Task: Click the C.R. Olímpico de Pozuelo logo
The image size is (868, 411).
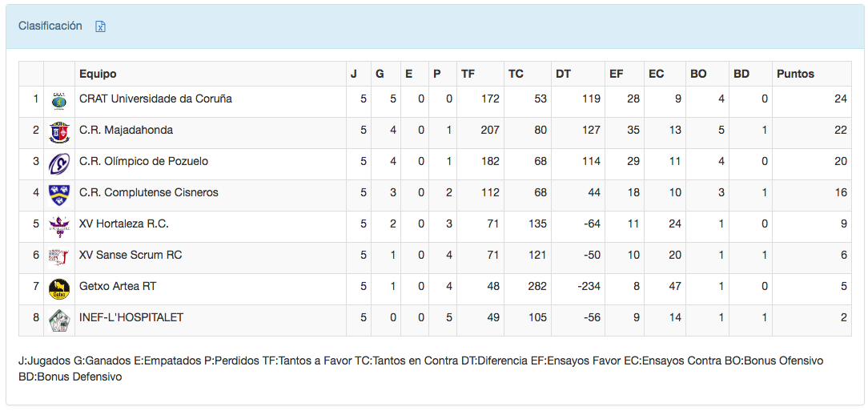Action: [58, 163]
